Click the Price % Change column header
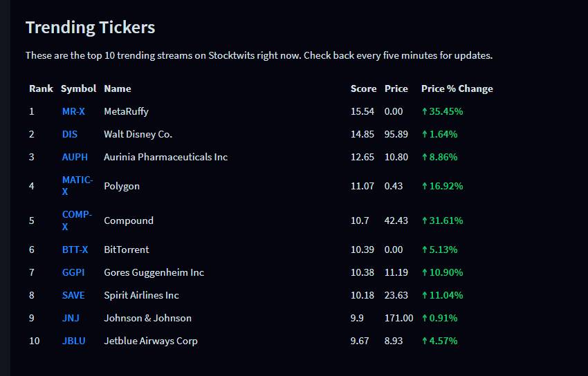This screenshot has width=588, height=376. pyautogui.click(x=457, y=88)
